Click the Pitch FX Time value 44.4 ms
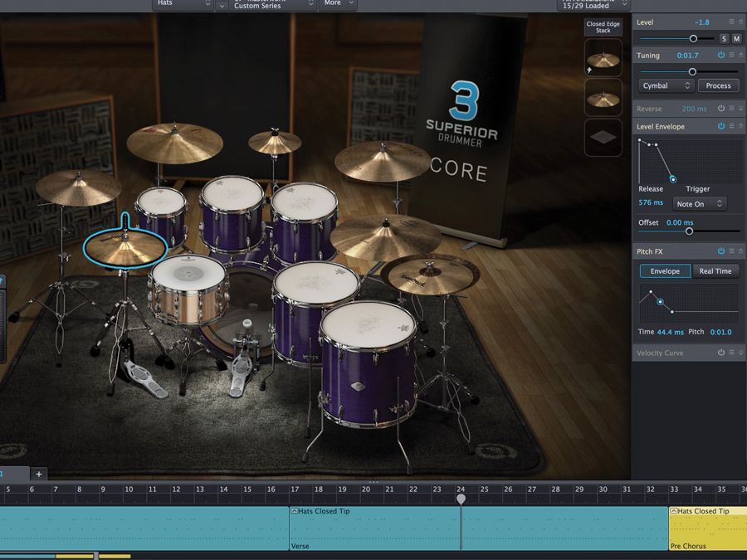This screenshot has height=560, width=747. [671, 332]
